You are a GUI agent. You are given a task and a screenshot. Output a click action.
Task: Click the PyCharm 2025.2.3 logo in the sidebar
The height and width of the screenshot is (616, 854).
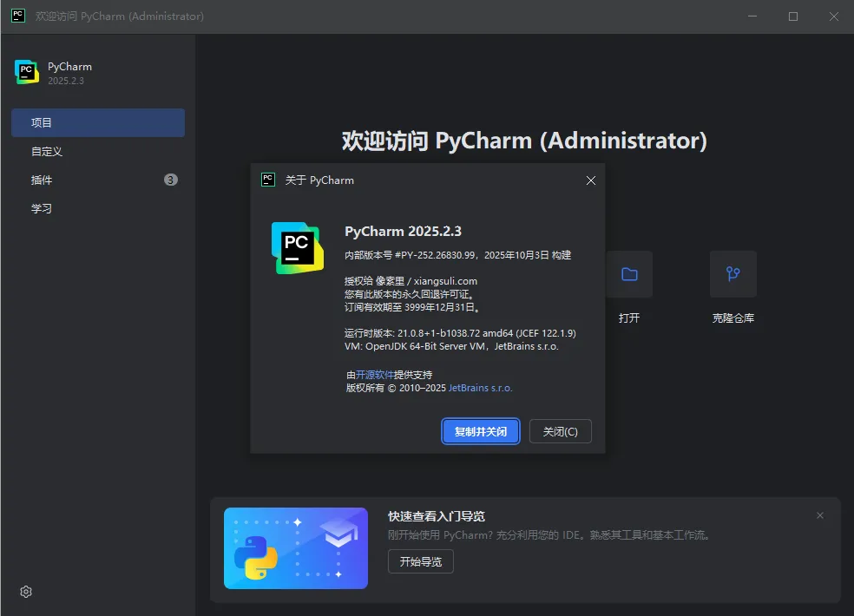click(27, 72)
